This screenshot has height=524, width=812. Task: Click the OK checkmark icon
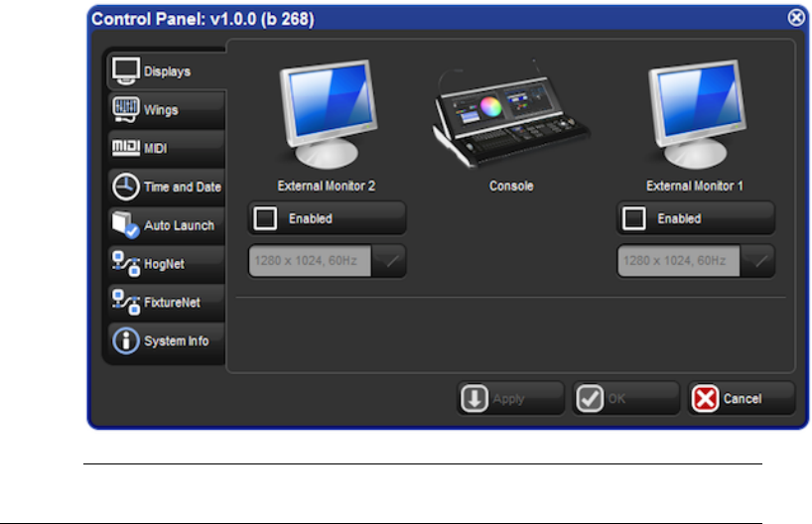click(x=590, y=399)
